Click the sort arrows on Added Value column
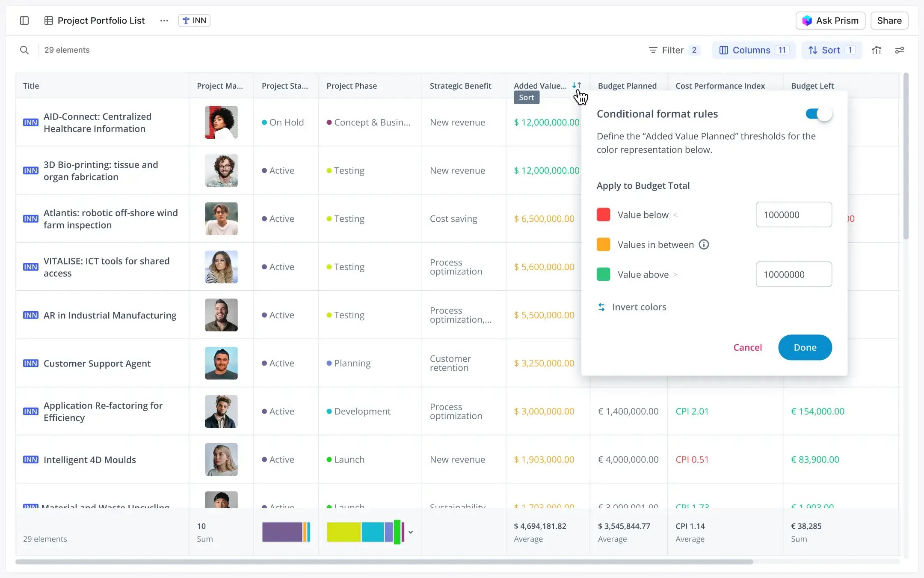 pyautogui.click(x=576, y=85)
